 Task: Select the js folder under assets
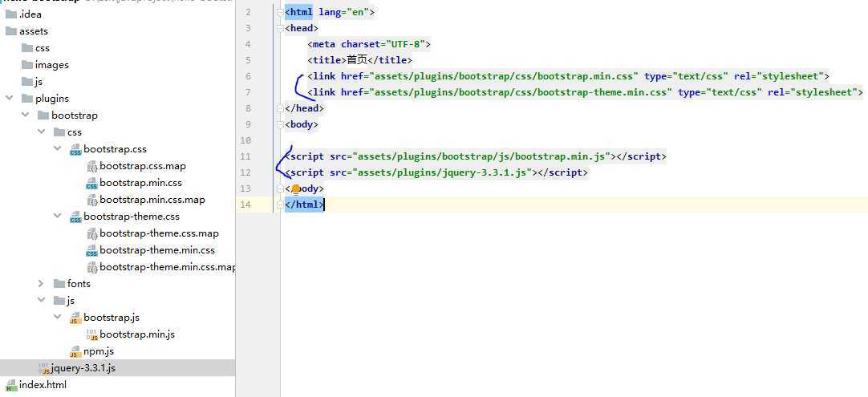click(39, 82)
